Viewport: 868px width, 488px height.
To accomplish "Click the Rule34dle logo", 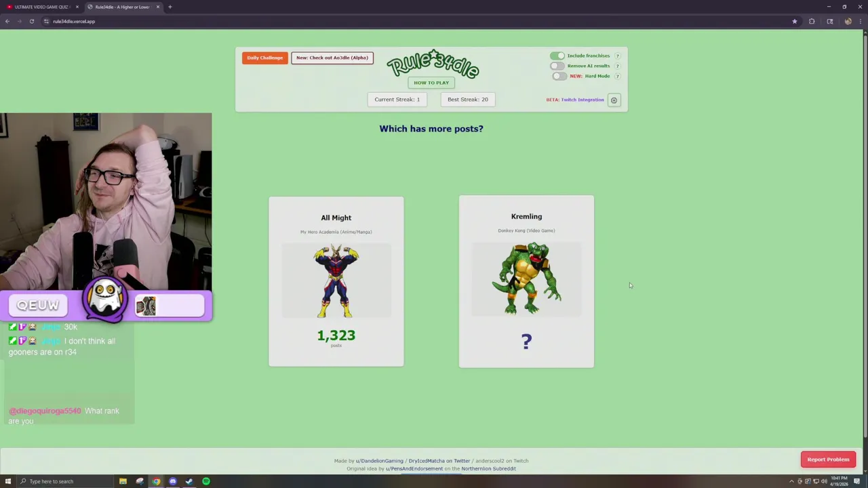I will point(433,63).
